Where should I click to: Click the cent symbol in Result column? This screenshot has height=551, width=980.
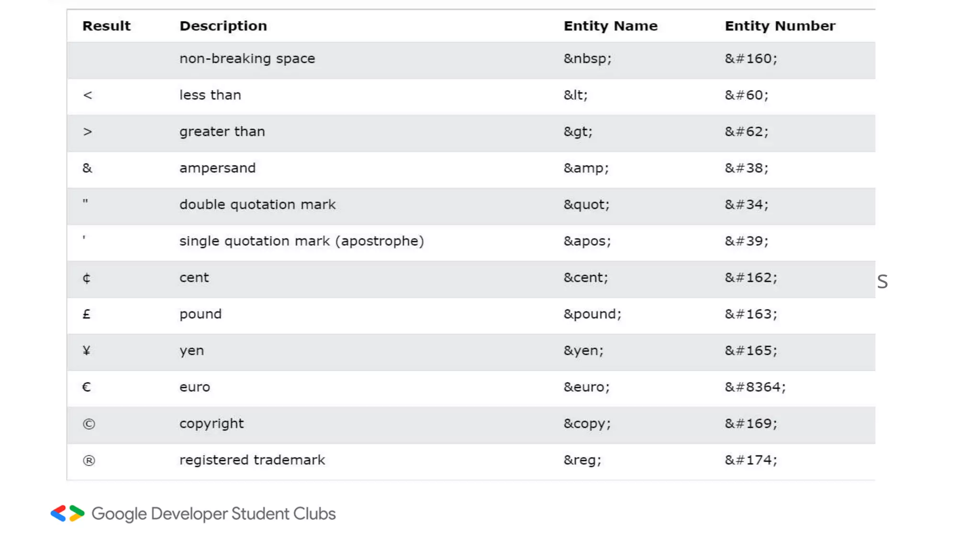click(x=87, y=278)
